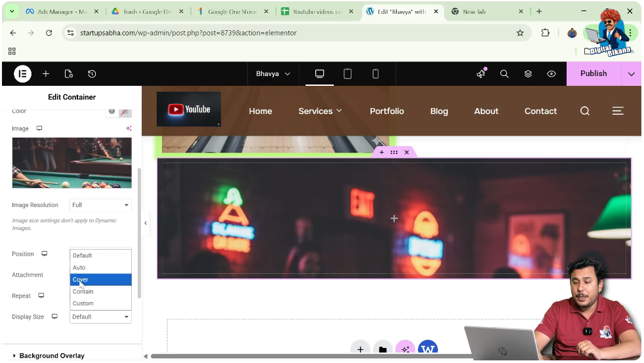Open the revision history clock icon
This screenshot has height=363, width=644.
(x=92, y=74)
